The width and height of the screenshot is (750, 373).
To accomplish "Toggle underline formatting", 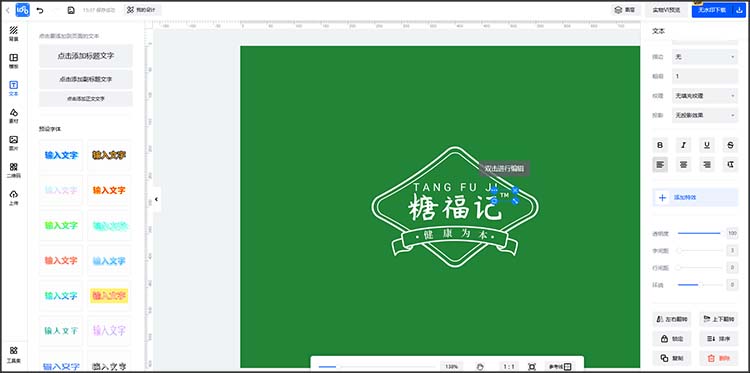I will point(707,145).
